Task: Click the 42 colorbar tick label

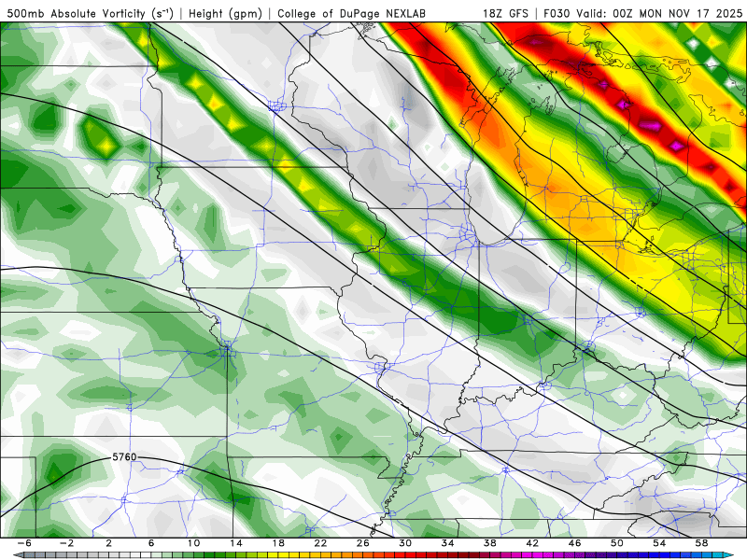Action: [x=532, y=543]
